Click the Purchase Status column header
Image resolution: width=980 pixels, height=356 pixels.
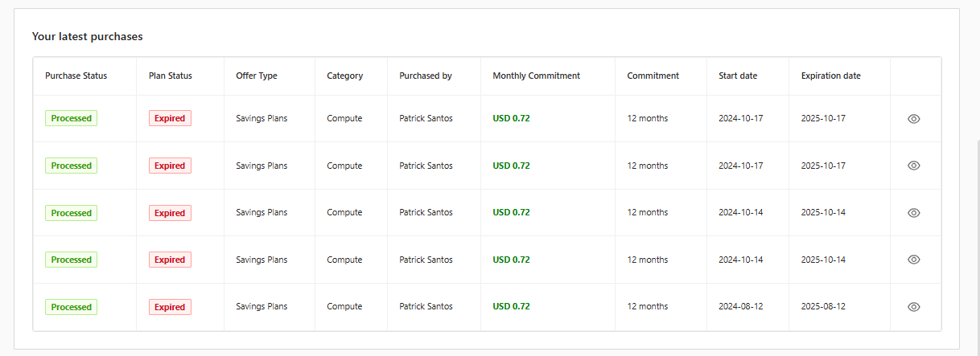tap(76, 76)
